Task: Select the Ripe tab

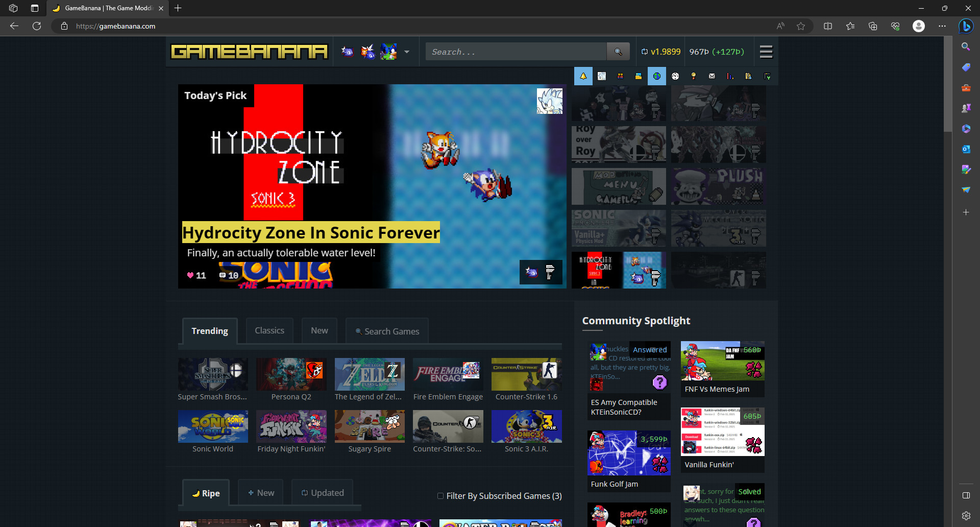Action: [206, 493]
